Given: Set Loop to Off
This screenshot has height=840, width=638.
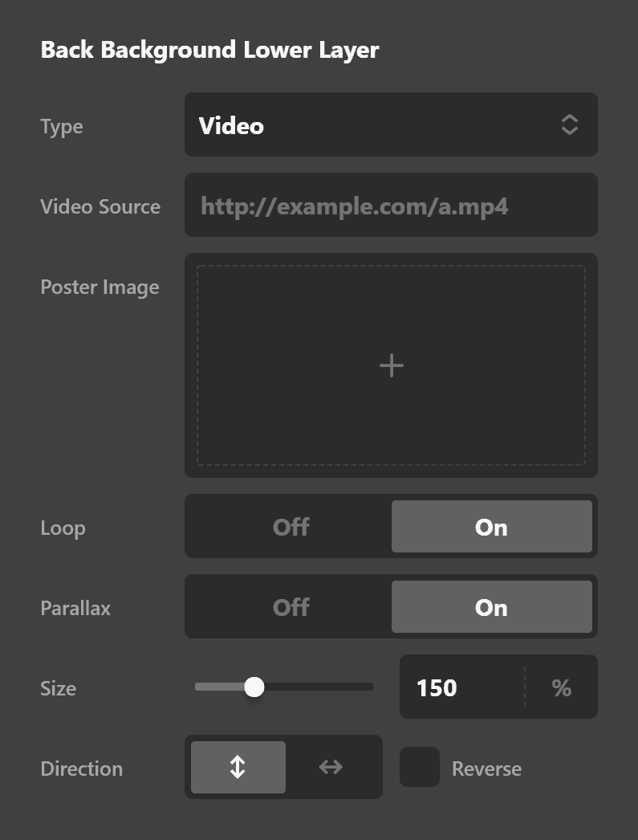Looking at the screenshot, I should tap(291, 527).
